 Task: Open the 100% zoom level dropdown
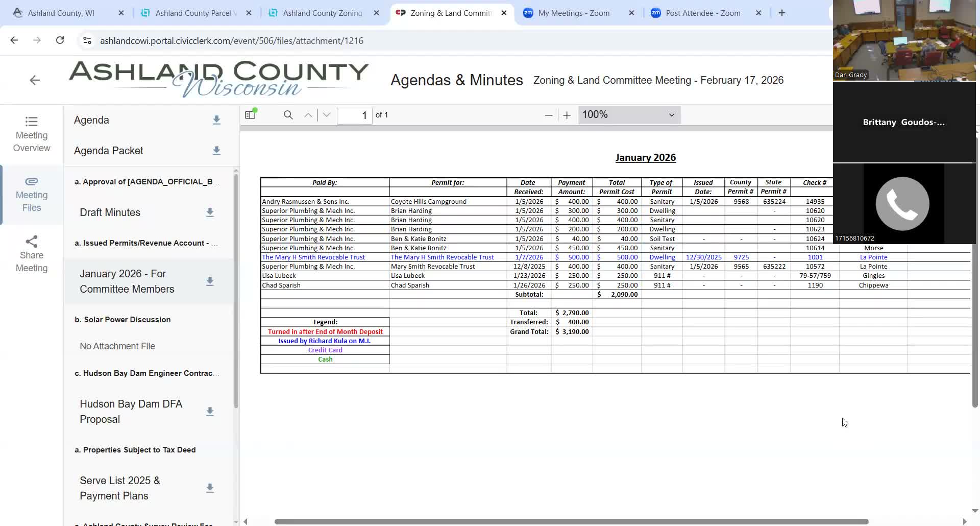(x=629, y=115)
